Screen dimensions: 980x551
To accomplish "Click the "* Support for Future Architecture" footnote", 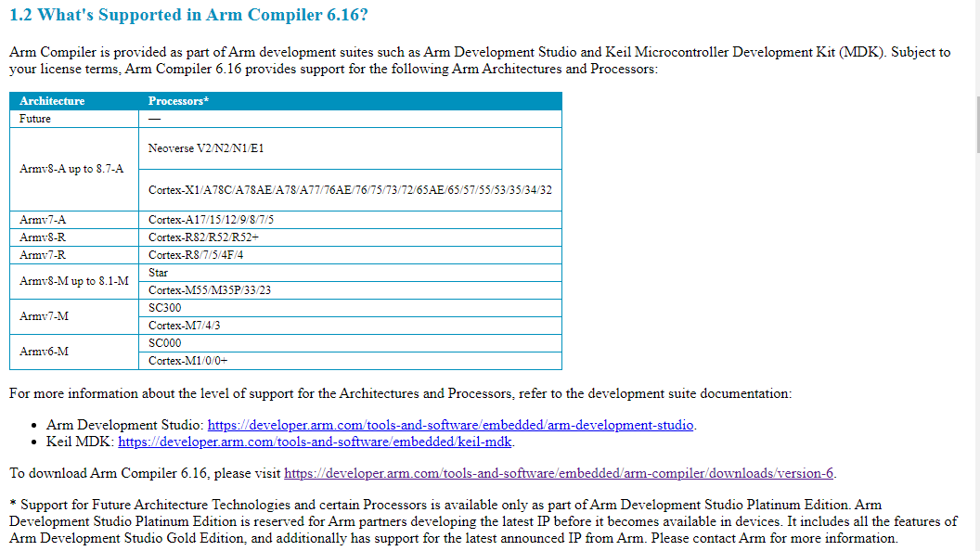I will [484, 521].
